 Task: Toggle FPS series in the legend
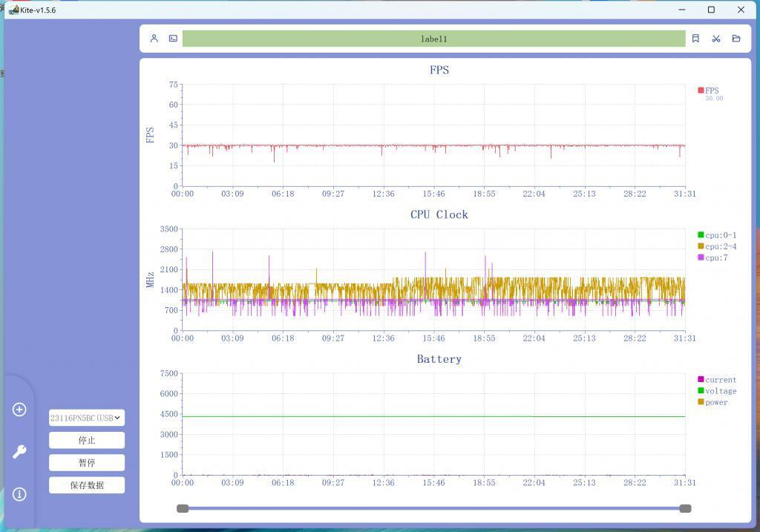click(x=709, y=91)
